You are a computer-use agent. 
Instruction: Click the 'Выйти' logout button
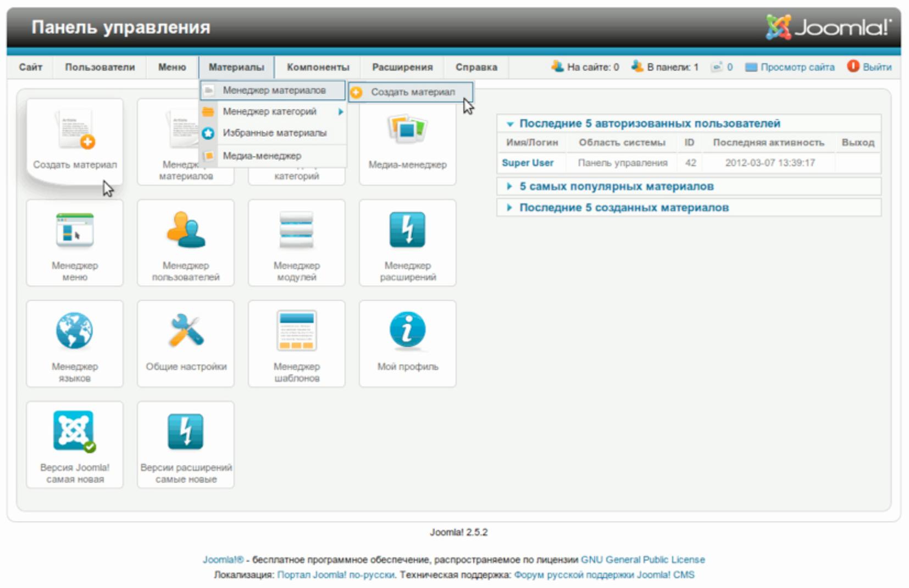coord(877,67)
